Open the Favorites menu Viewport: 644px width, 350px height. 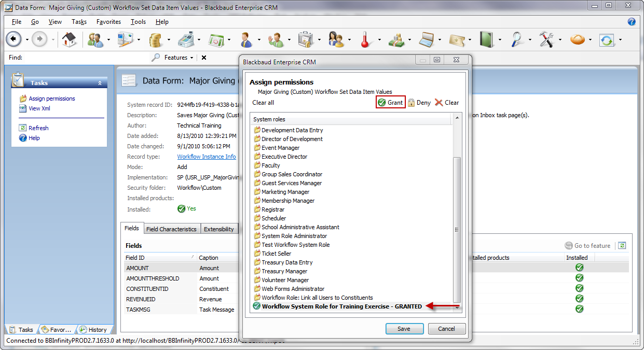(x=108, y=22)
